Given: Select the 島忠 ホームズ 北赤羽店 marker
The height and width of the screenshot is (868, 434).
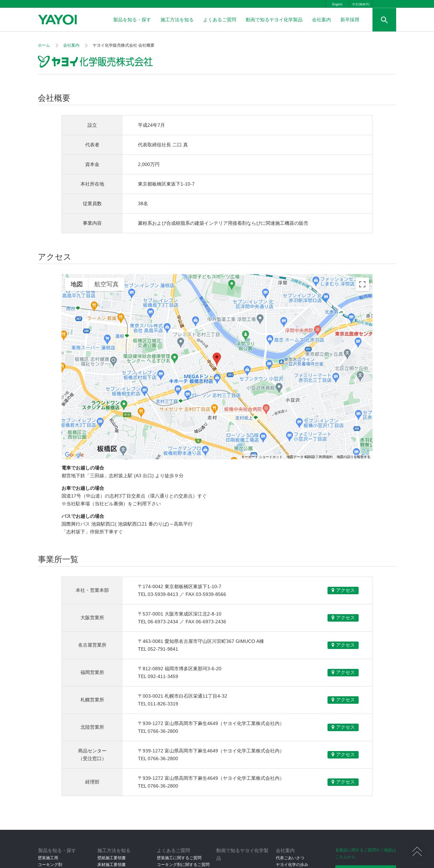Looking at the screenshot, I should point(269,339).
